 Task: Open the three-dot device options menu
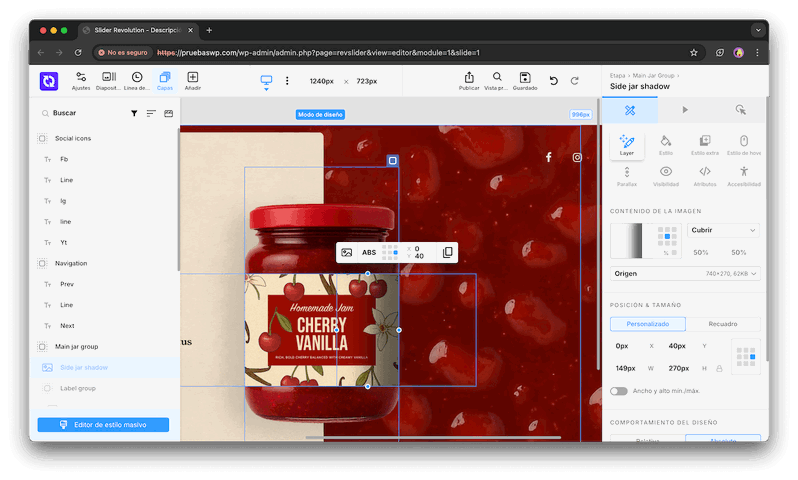point(287,81)
